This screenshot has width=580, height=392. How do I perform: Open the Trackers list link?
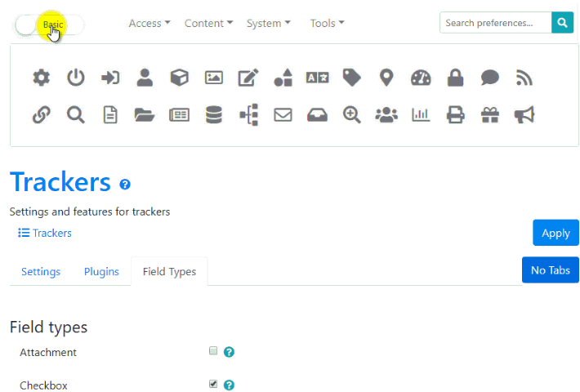click(x=45, y=233)
